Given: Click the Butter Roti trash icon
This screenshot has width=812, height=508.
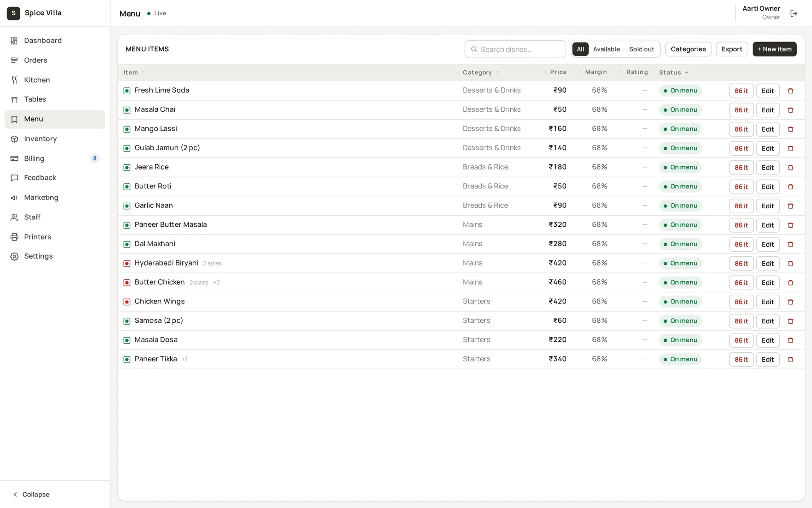Looking at the screenshot, I should pyautogui.click(x=790, y=187).
